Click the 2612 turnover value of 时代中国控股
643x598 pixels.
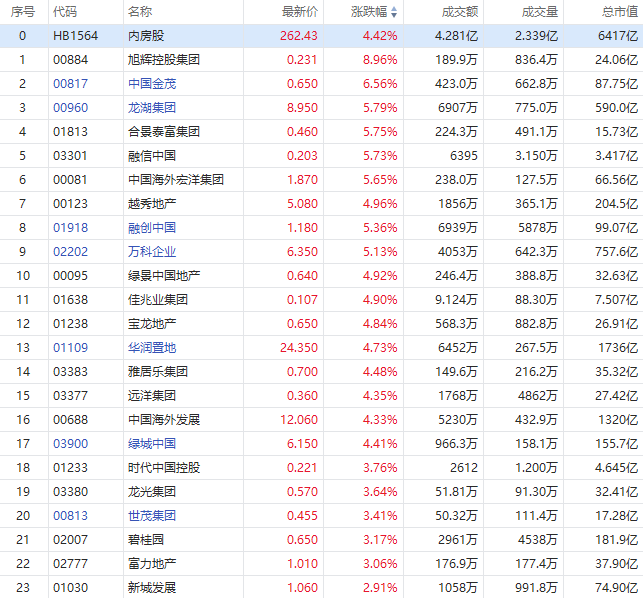pyautogui.click(x=464, y=468)
